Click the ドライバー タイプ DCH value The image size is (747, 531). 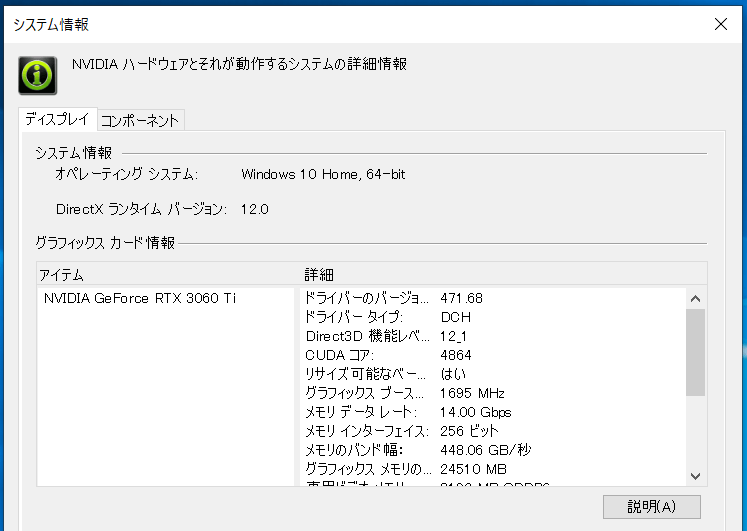[x=456, y=317]
